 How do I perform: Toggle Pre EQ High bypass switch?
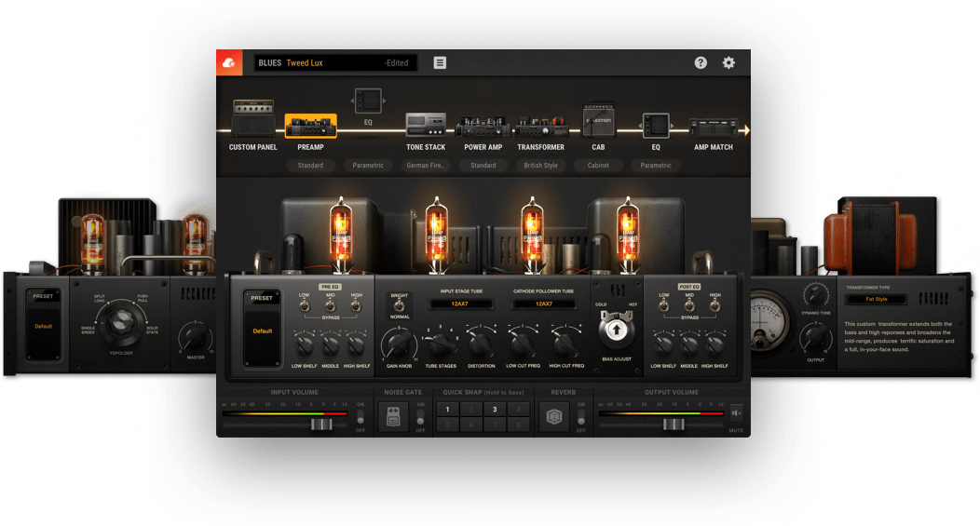pyautogui.click(x=356, y=305)
